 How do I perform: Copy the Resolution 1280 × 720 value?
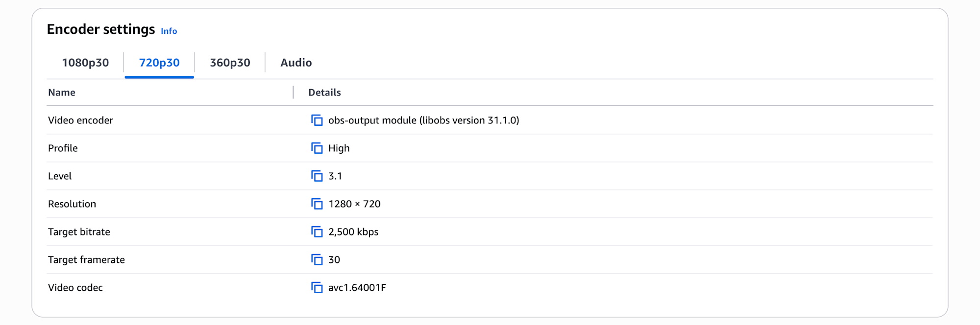pos(317,204)
